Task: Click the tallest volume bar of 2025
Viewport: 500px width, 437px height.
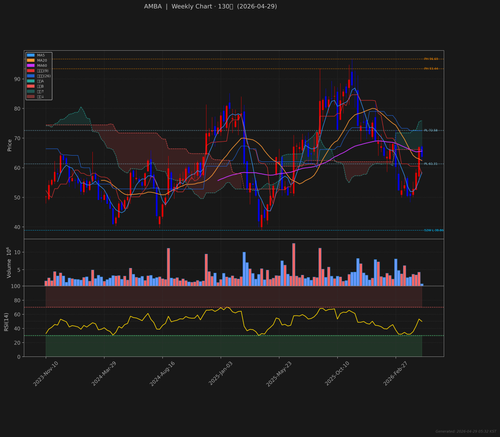Action: (x=294, y=264)
